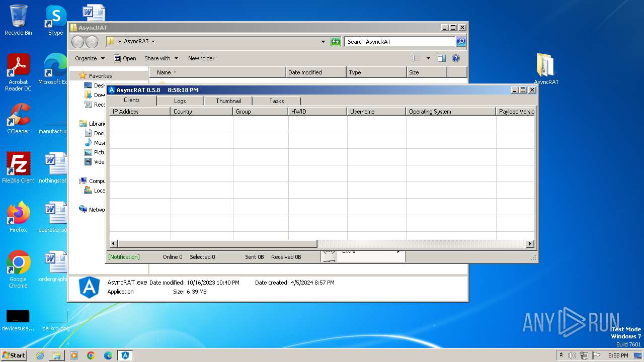The width and height of the screenshot is (644, 362).
Task: Sort Explorer by Type column
Action: (376, 72)
